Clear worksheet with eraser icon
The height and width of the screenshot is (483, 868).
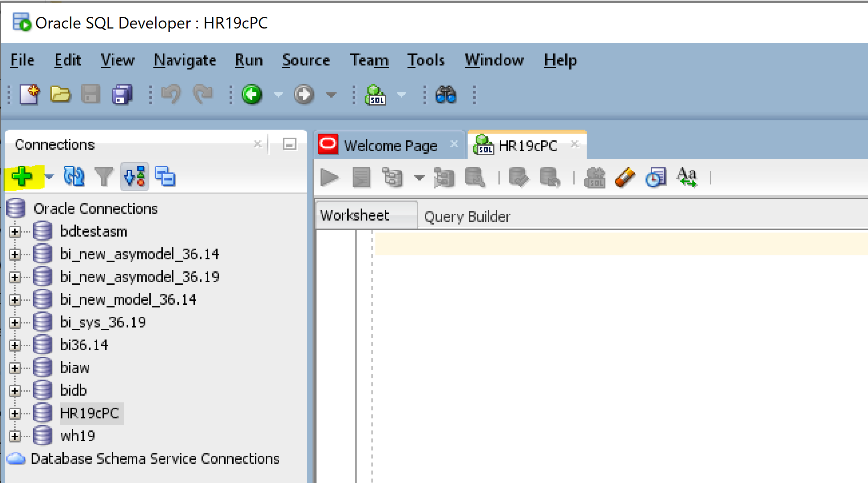click(x=625, y=177)
